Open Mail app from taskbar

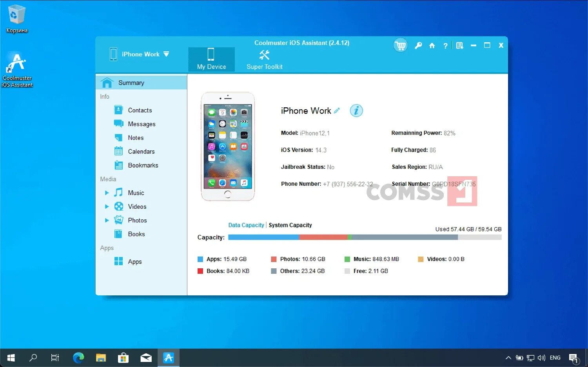coord(146,358)
